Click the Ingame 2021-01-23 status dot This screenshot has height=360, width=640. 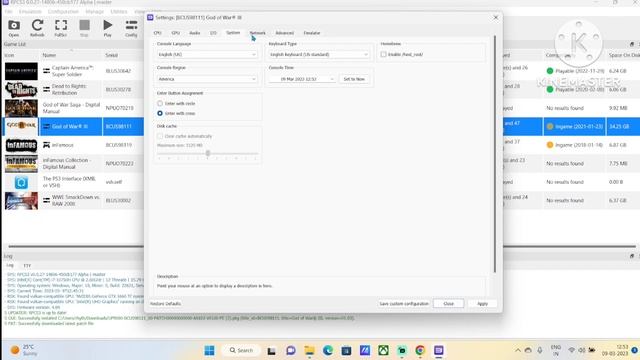(x=550, y=127)
